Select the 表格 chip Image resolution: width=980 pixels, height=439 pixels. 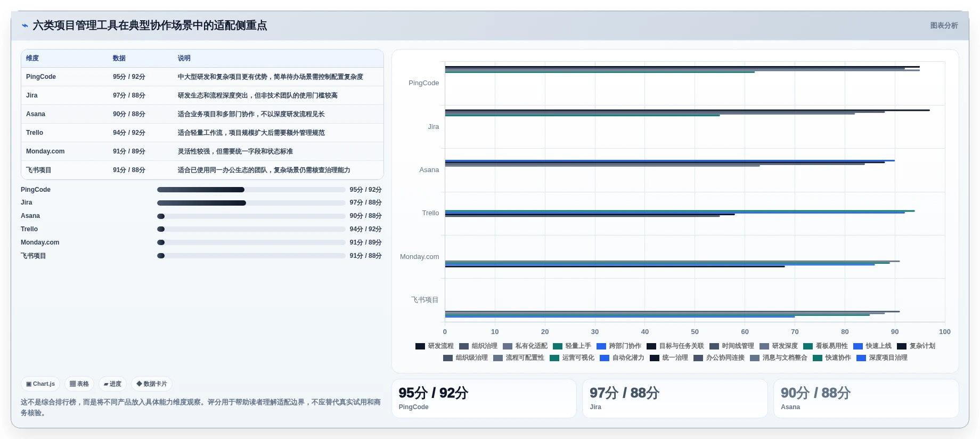(79, 384)
